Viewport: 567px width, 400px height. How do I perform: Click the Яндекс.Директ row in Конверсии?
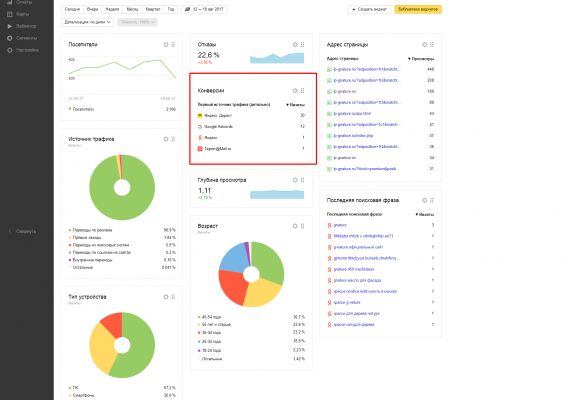tap(251, 115)
